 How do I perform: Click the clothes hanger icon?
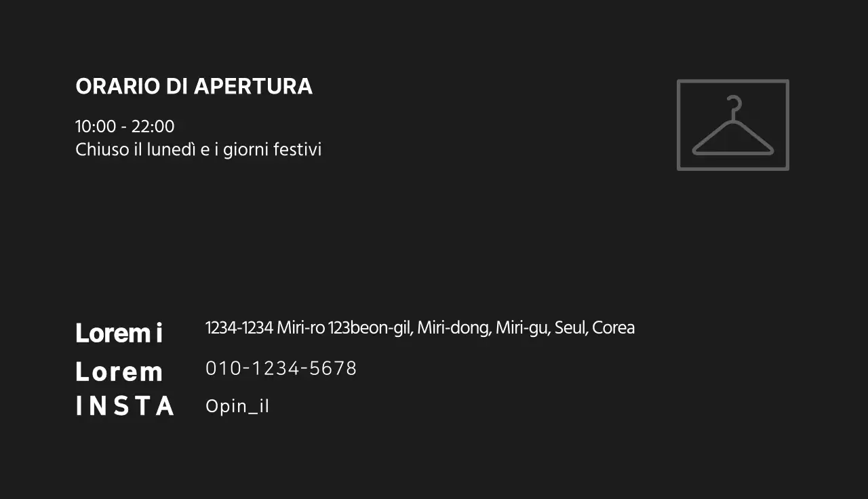(x=732, y=126)
